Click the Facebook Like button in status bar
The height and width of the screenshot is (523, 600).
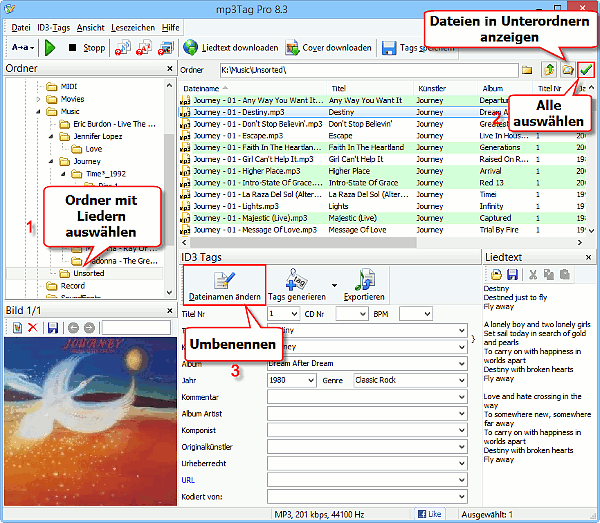429,514
